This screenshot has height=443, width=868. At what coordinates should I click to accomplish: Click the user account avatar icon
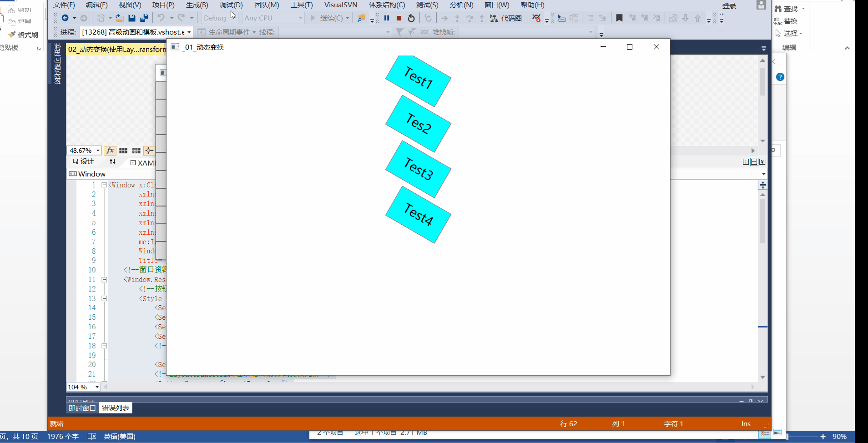761,5
